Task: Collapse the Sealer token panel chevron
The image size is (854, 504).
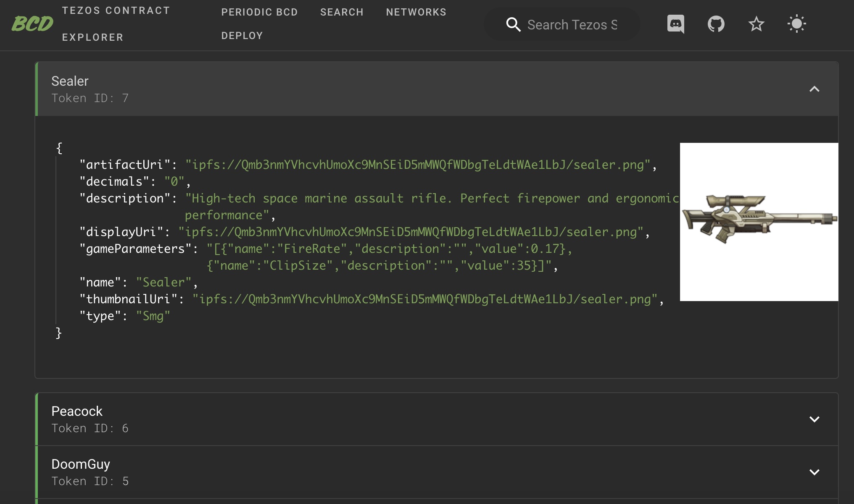Action: pyautogui.click(x=814, y=89)
